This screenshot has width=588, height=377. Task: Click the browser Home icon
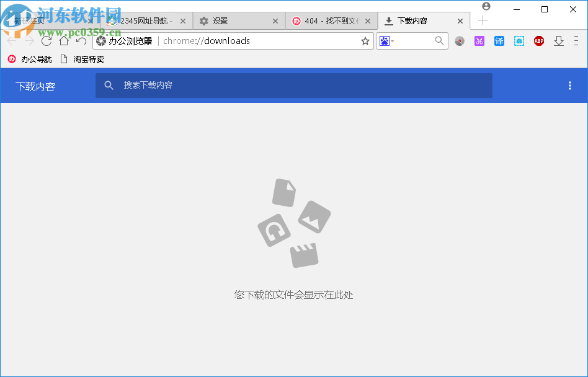pos(64,41)
